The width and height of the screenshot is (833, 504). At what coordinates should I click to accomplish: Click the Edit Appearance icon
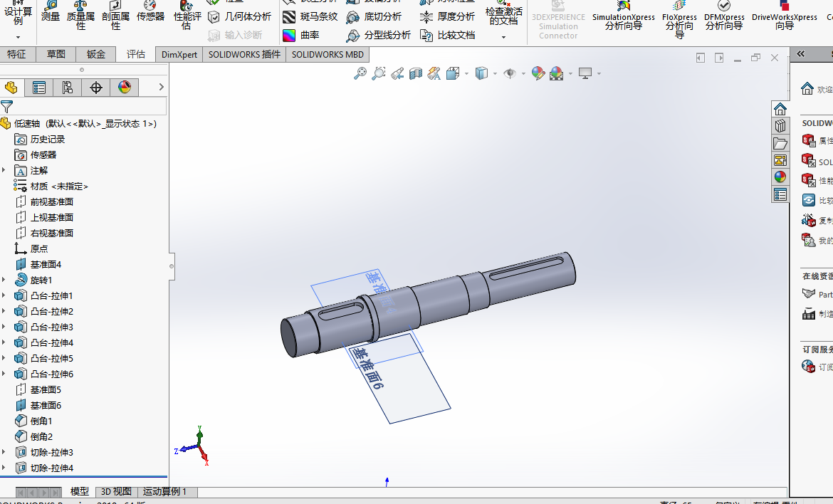point(538,73)
